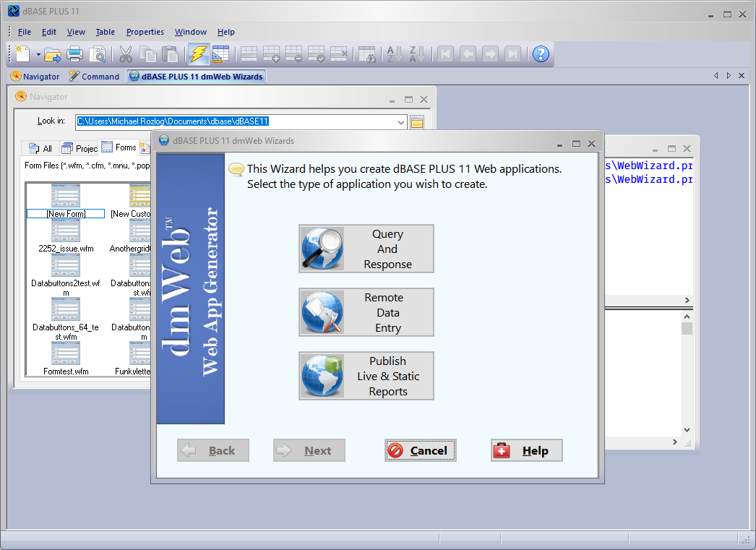Toggle the Run lightning bolt icon

[x=198, y=54]
